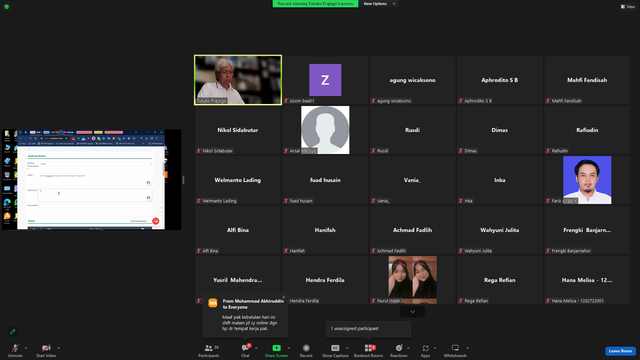The image size is (640, 360).
Task: Click the View layout button top right
Action: 628,7
